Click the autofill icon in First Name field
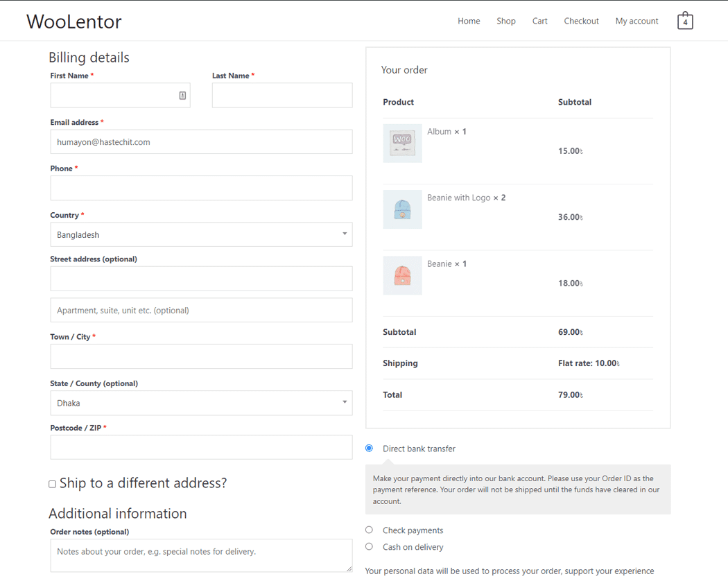 pos(182,96)
